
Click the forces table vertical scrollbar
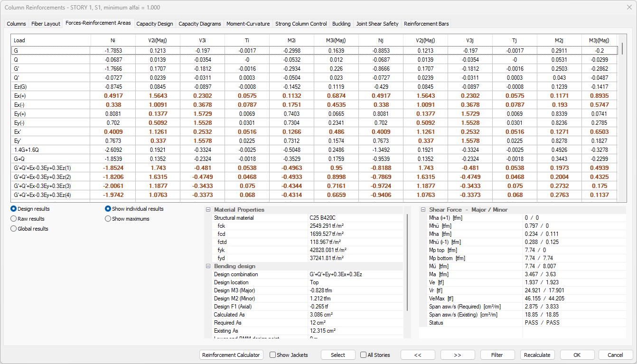pos(622,119)
